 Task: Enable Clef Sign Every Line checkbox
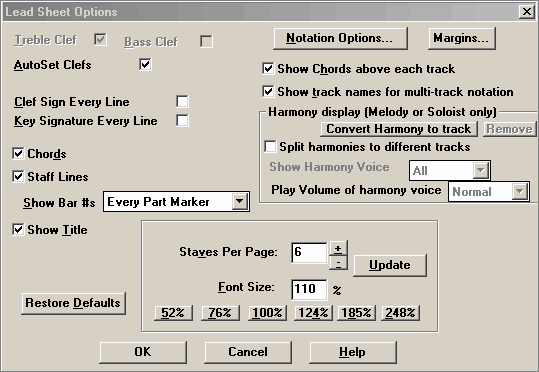pyautogui.click(x=182, y=101)
